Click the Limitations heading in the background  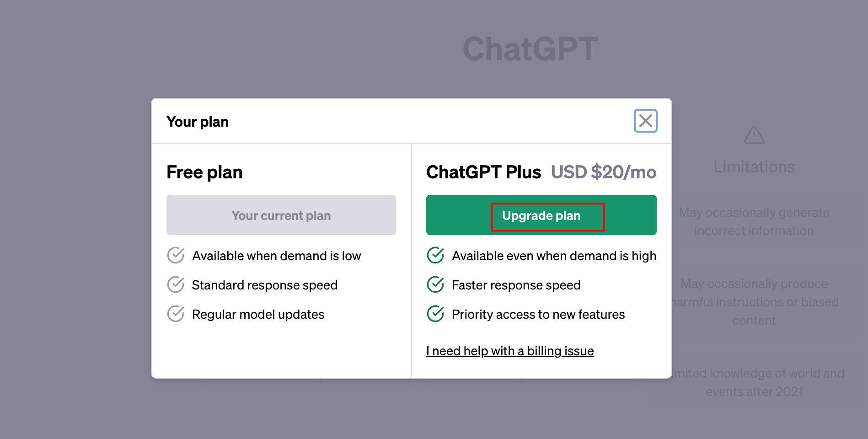[x=754, y=167]
